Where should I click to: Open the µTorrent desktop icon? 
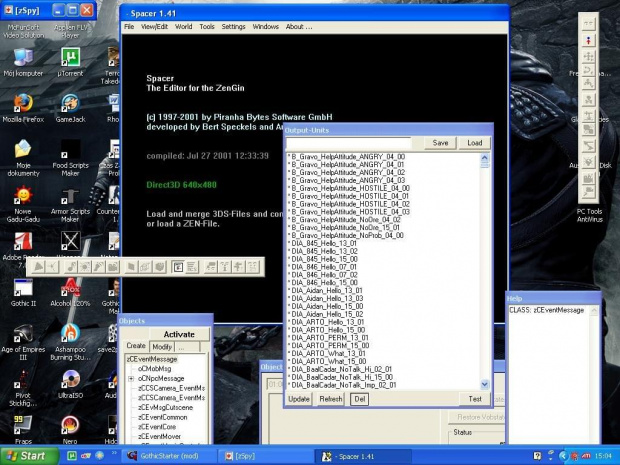(70, 62)
